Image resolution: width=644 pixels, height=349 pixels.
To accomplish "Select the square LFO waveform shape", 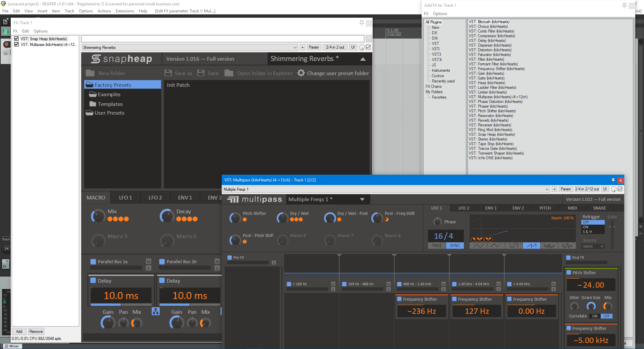I will 514,246.
